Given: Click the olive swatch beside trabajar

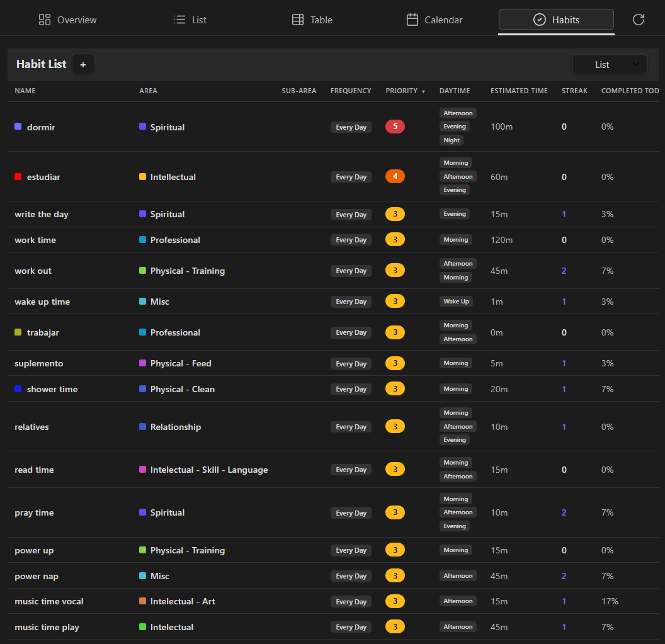Looking at the screenshot, I should (x=18, y=332).
